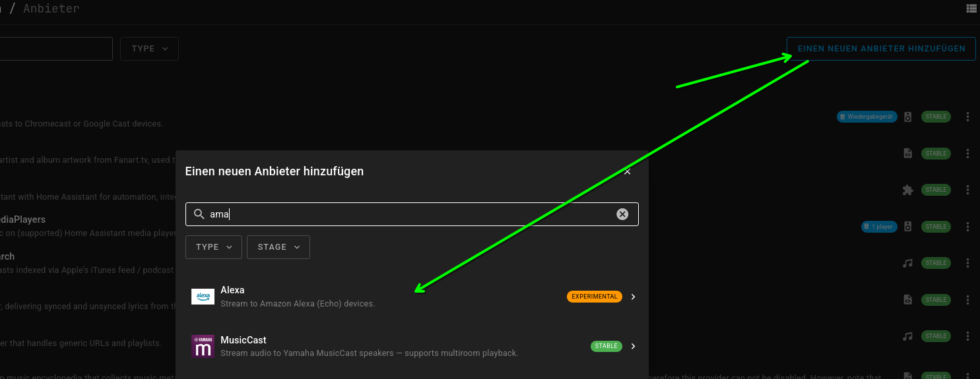This screenshot has height=379, width=980.
Task: Click the Yamaha MusicCast logo
Action: 203,346
